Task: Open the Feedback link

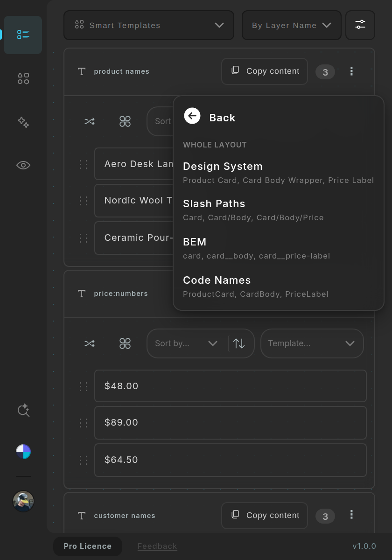Action: coord(157,546)
